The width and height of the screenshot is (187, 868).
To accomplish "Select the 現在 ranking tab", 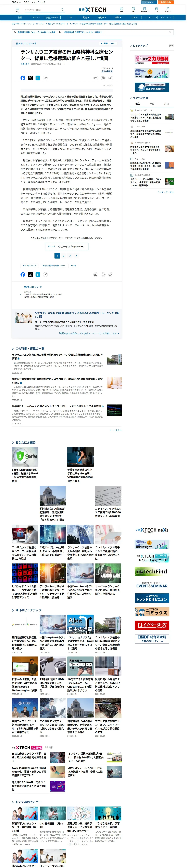I will click(x=138, y=104).
